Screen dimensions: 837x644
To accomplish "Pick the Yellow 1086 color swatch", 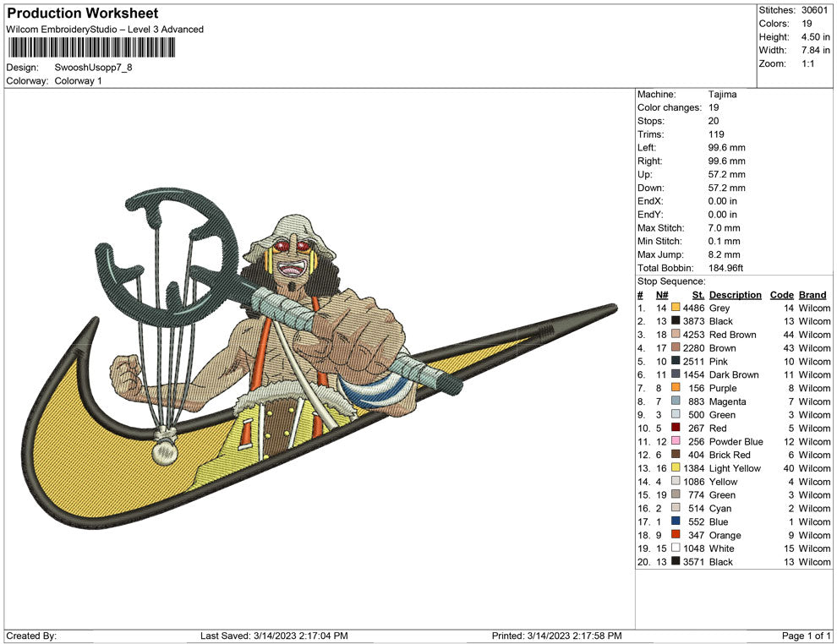I will click(676, 481).
